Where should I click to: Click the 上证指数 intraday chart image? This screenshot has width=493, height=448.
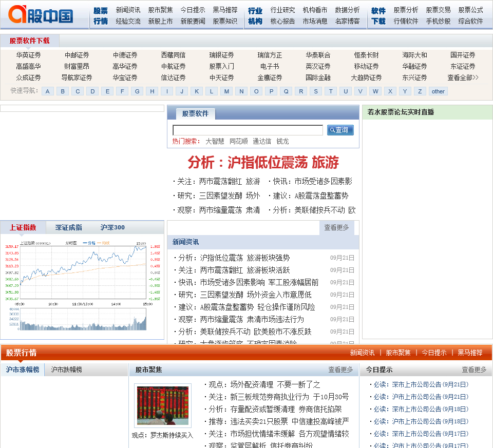point(82,286)
